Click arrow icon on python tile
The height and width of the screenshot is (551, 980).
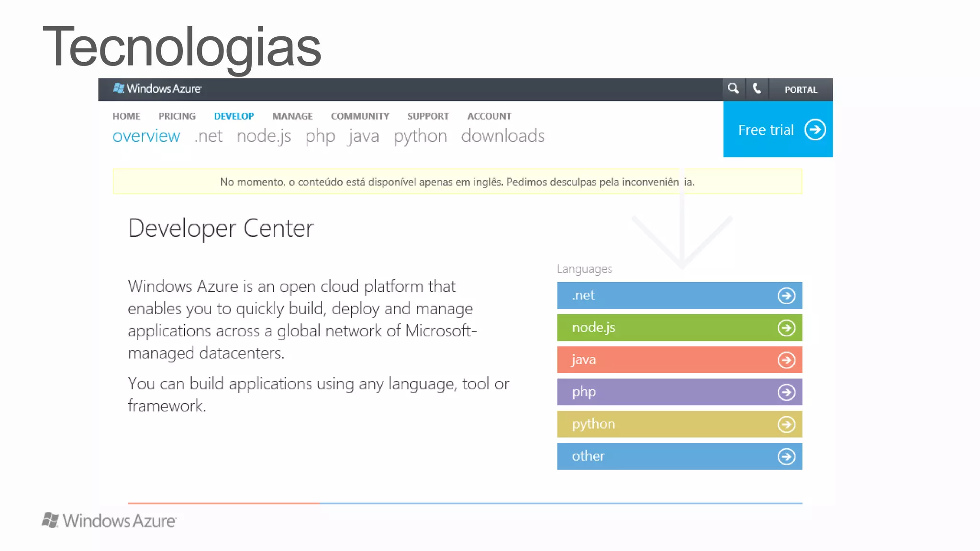pyautogui.click(x=786, y=424)
